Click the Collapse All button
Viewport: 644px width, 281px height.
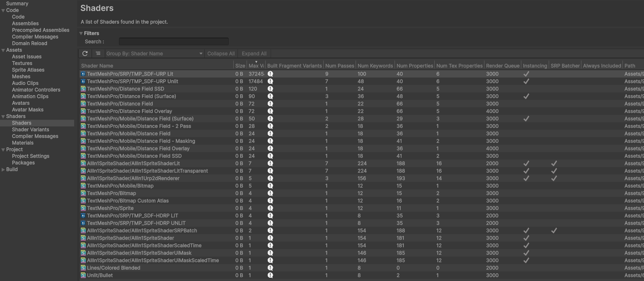[x=221, y=53]
